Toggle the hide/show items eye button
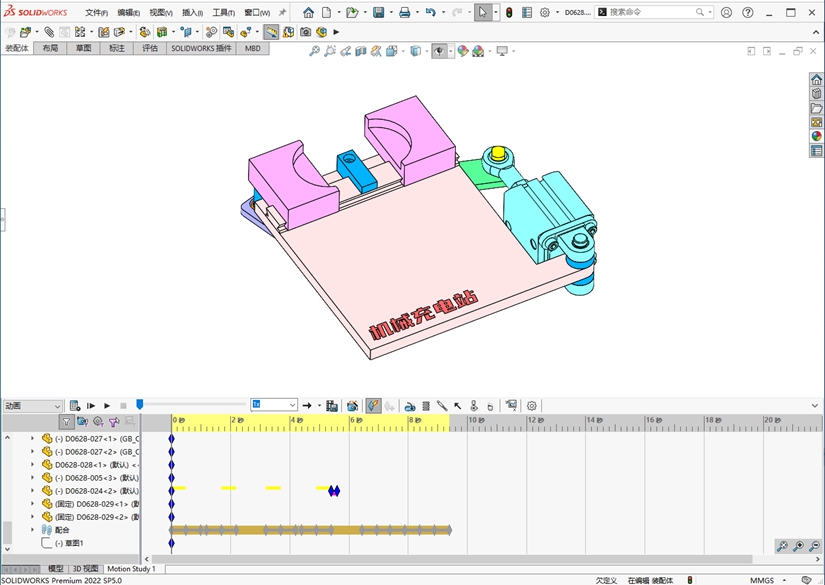 (440, 51)
